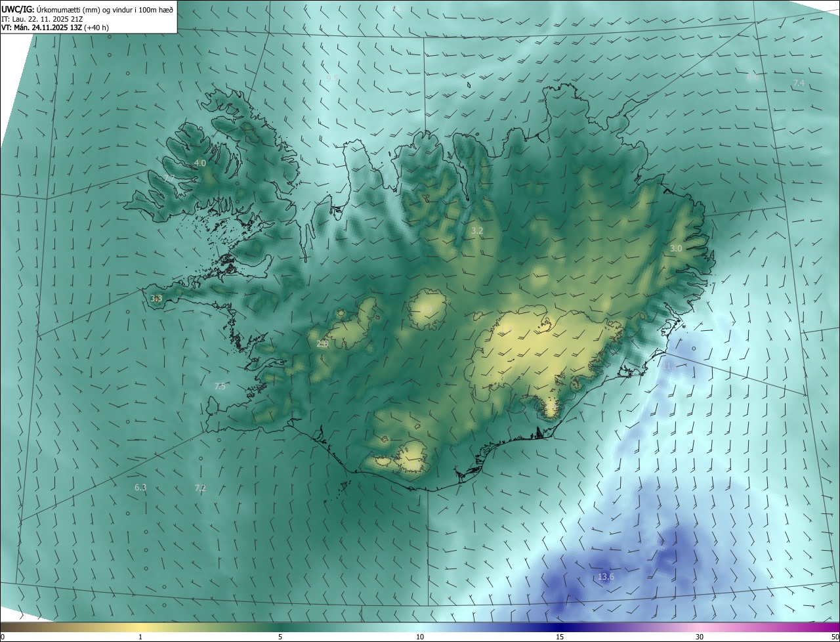Click the 1 tick on the color scale

click(x=140, y=637)
